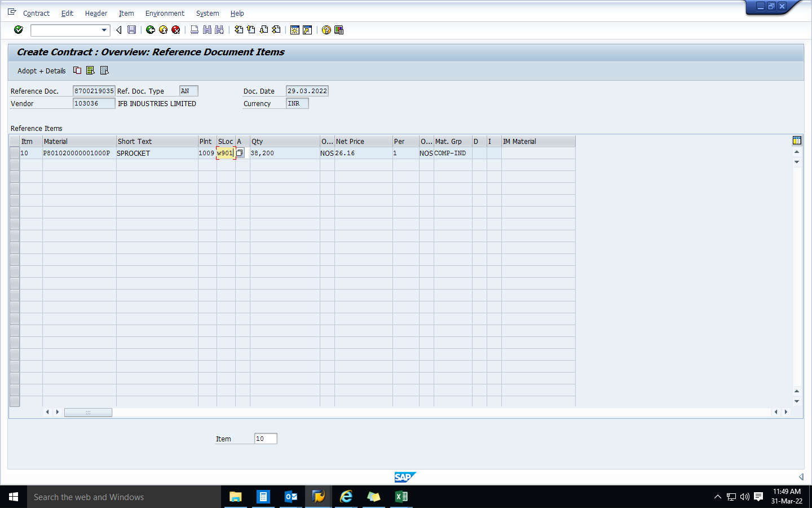Viewport: 812px width, 508px height.
Task: Select row selector for item 10
Action: pyautogui.click(x=15, y=153)
